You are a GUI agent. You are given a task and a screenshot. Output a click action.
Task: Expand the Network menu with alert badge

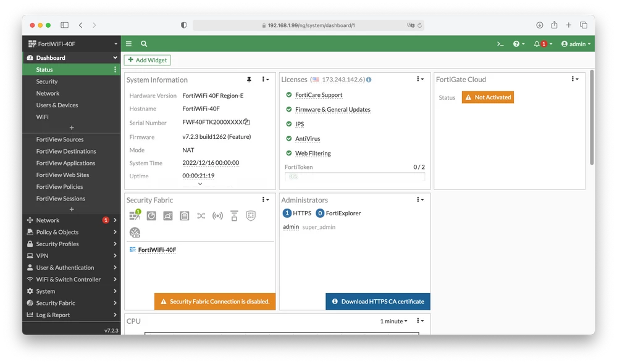click(x=71, y=220)
